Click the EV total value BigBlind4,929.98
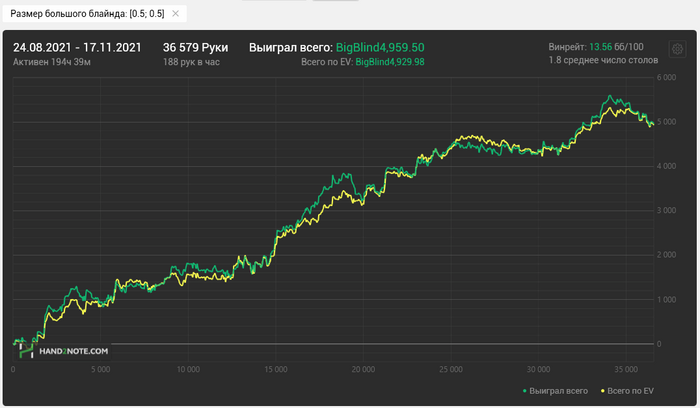The image size is (700, 408). [x=390, y=62]
